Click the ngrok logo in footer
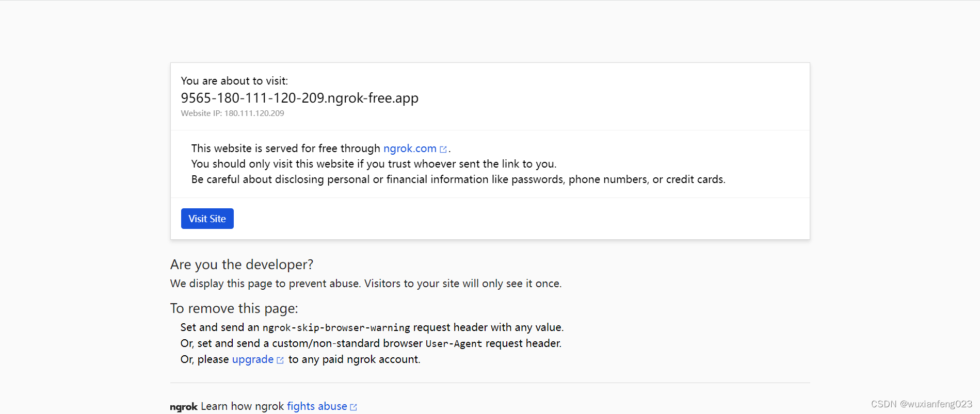The width and height of the screenshot is (980, 414). (x=184, y=407)
